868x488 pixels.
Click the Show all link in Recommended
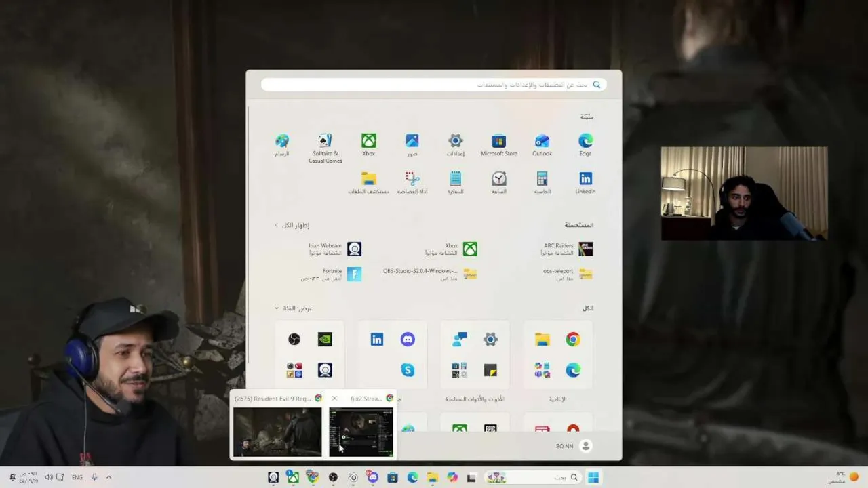tap(292, 225)
